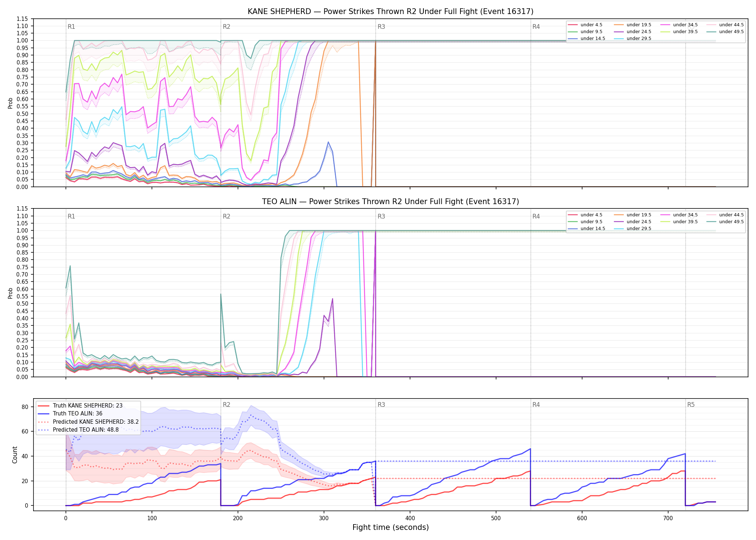The image size is (756, 540).
Task: Click the '0.50' y-tick in Kane Shepherd chart
Action: [x=22, y=114]
